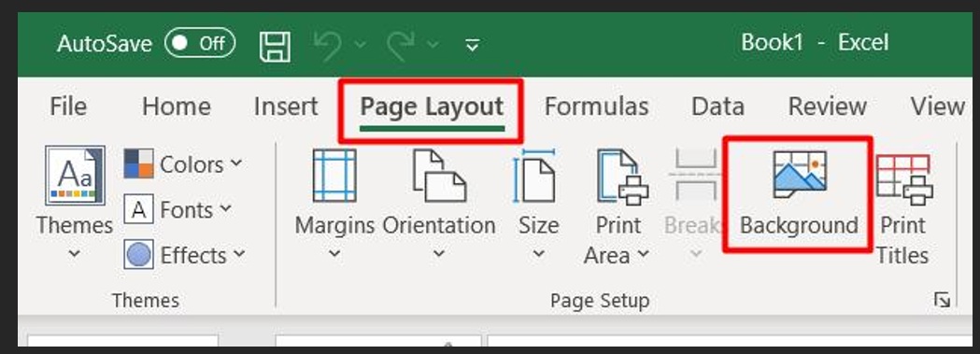Image resolution: width=980 pixels, height=354 pixels.
Task: Click the Background button label
Action: 799,225
